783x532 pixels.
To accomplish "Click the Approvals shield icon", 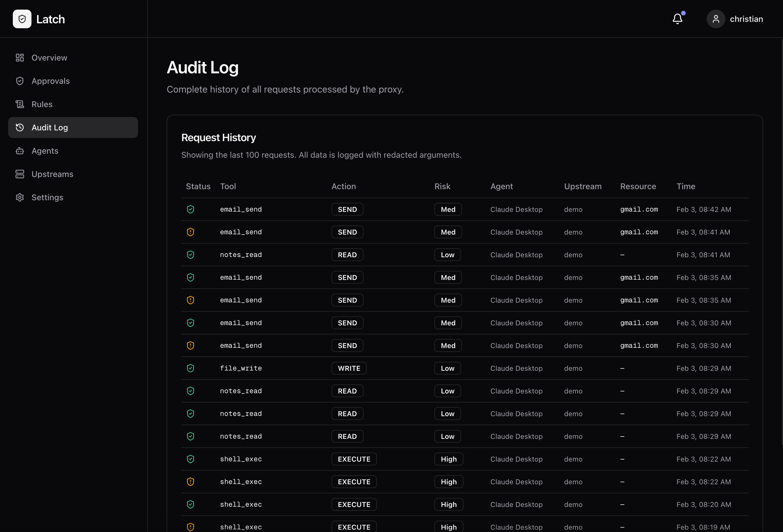I will click(x=20, y=81).
